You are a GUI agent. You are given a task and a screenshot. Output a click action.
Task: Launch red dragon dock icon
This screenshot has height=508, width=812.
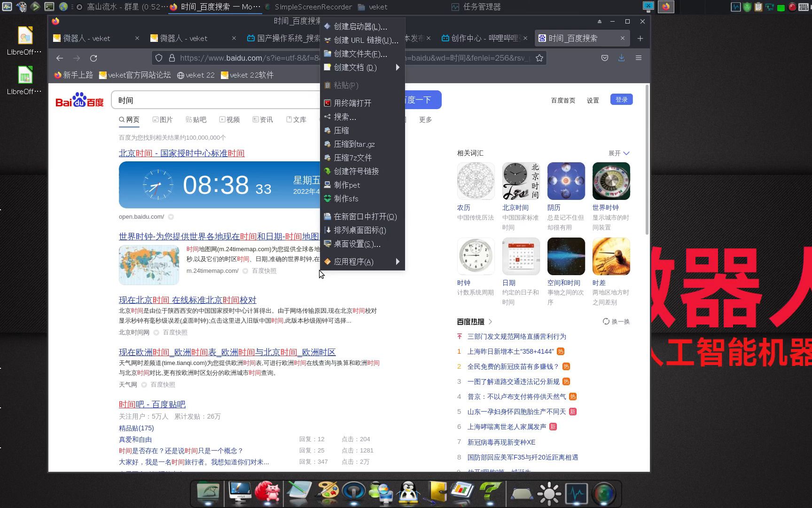coord(267,492)
